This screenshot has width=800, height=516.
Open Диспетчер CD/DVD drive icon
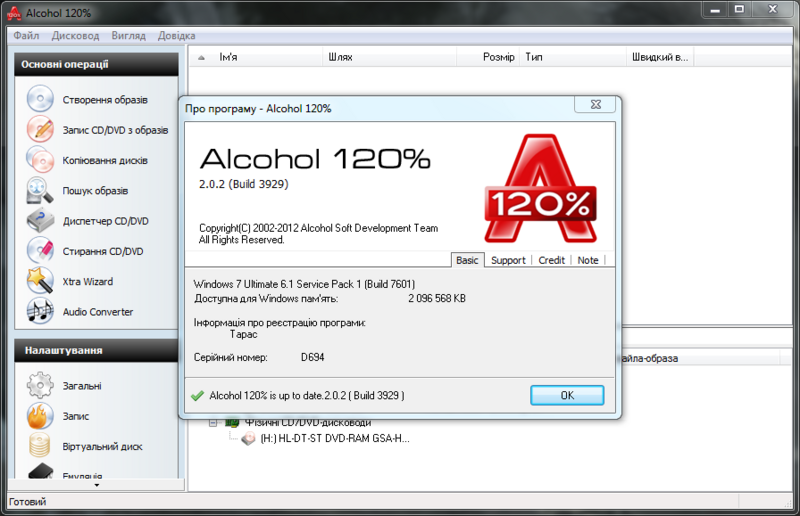(39, 221)
